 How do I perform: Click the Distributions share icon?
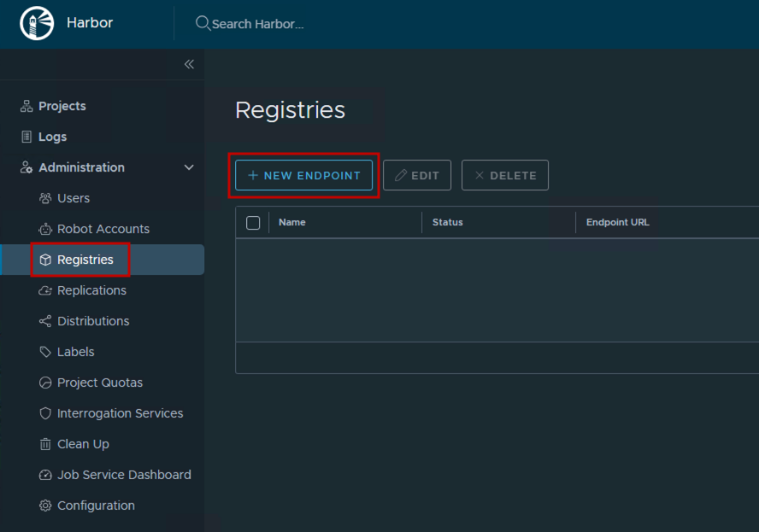pos(45,321)
